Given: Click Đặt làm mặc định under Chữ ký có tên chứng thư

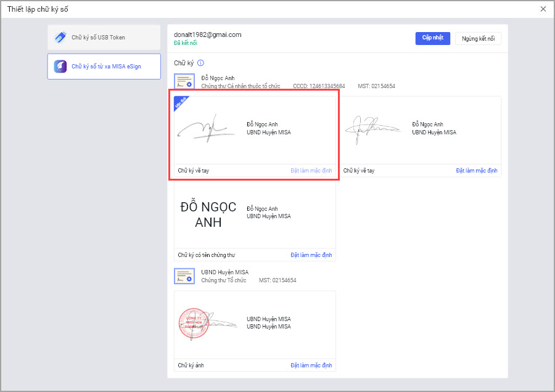Looking at the screenshot, I should click(x=311, y=255).
